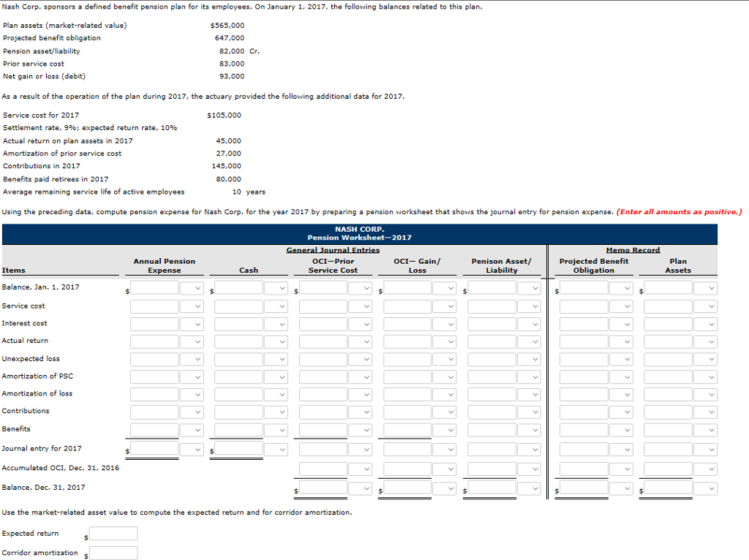Click Plan Assets input for Benefits row
The width and height of the screenshot is (749, 560).
668,430
